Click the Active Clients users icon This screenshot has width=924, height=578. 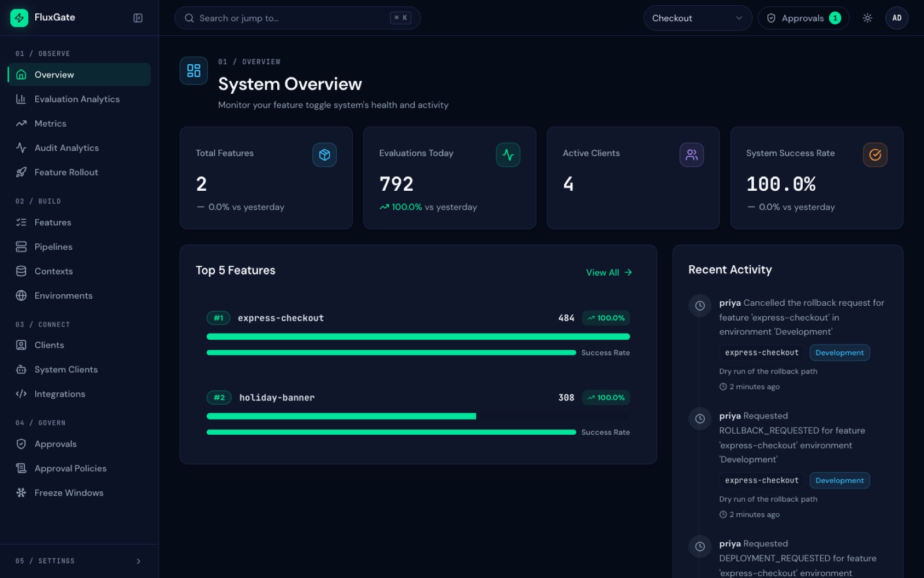[692, 155]
